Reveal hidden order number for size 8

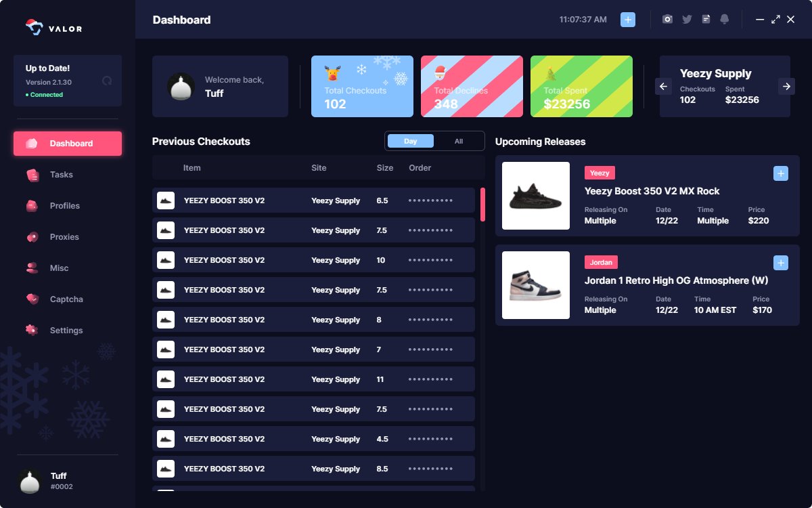pos(430,320)
